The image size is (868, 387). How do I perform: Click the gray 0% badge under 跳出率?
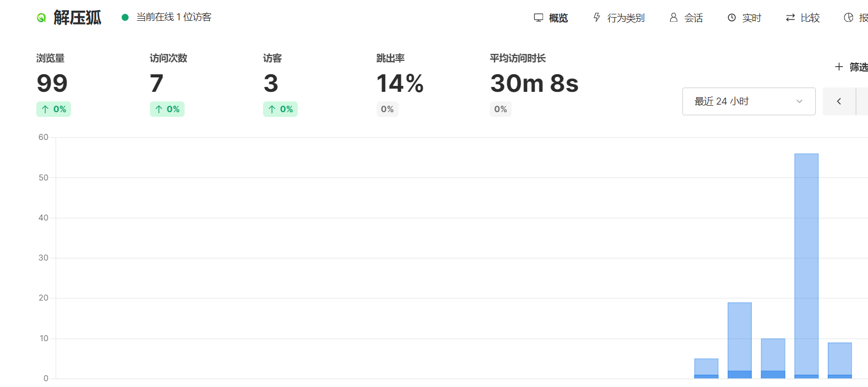tap(387, 109)
